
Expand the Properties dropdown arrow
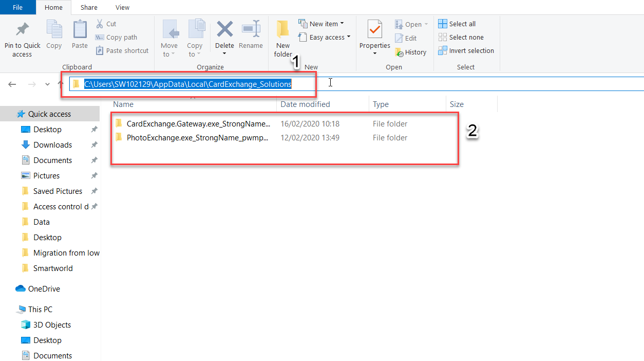point(375,53)
